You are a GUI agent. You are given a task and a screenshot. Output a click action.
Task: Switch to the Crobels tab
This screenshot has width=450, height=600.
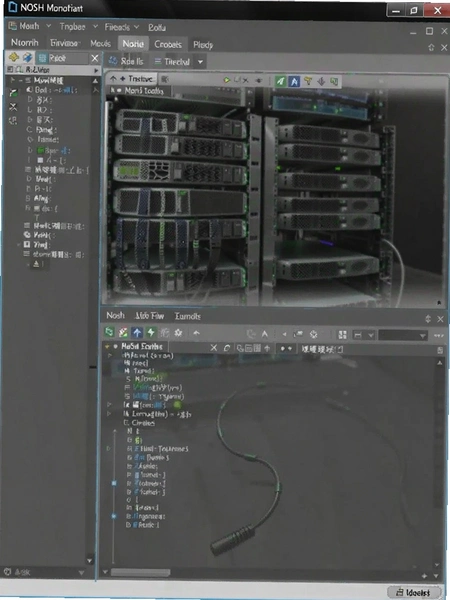pyautogui.click(x=168, y=45)
